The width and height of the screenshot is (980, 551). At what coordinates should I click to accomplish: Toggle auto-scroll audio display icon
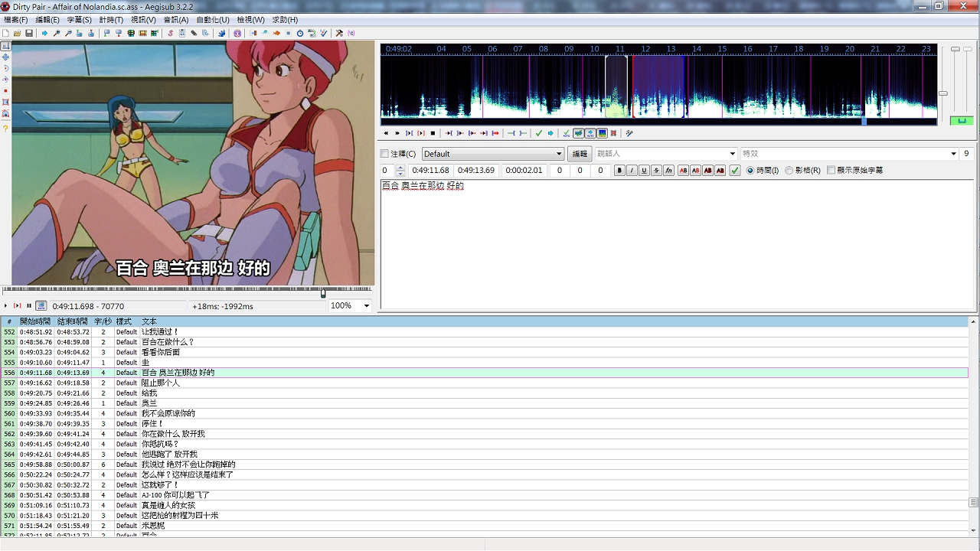(590, 133)
